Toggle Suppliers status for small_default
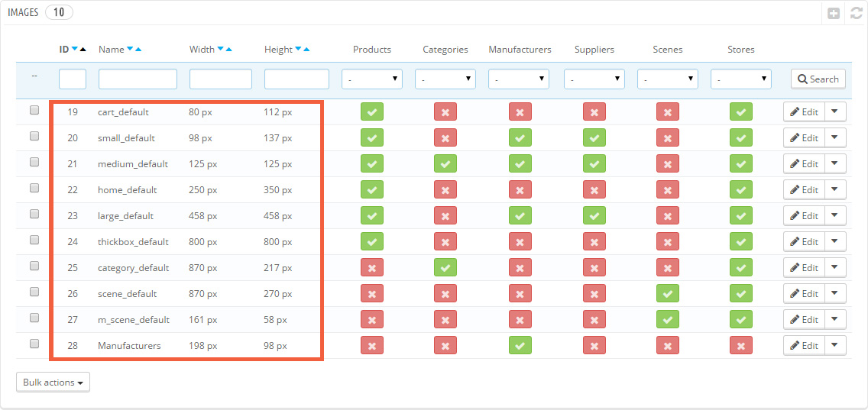Image resolution: width=868 pixels, height=410 pixels. click(594, 137)
